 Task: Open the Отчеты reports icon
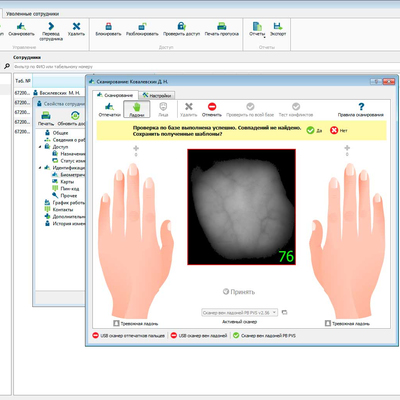[x=257, y=26]
